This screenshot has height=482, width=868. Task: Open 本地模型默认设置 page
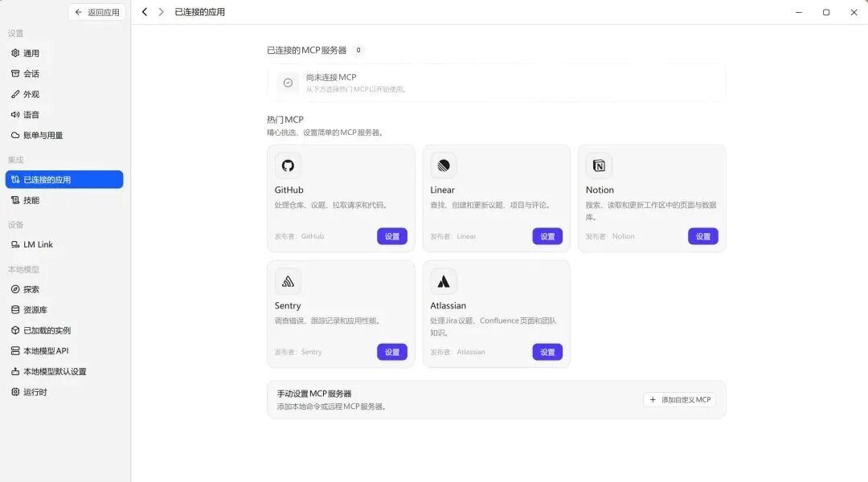click(x=64, y=371)
